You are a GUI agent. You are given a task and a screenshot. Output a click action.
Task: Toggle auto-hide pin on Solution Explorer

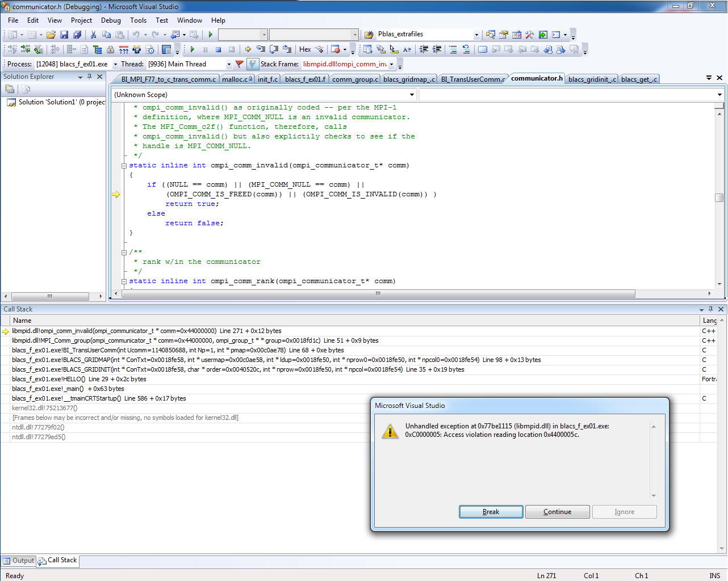(x=90, y=77)
